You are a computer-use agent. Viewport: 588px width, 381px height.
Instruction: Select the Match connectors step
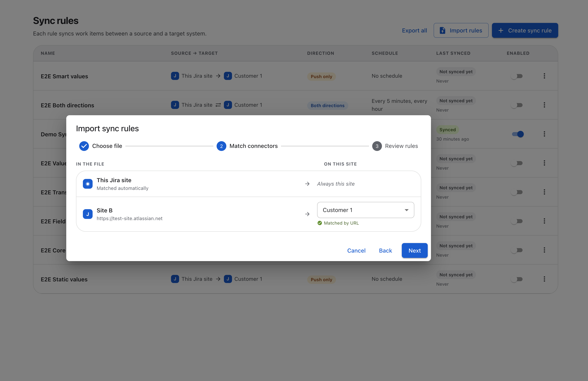click(247, 146)
